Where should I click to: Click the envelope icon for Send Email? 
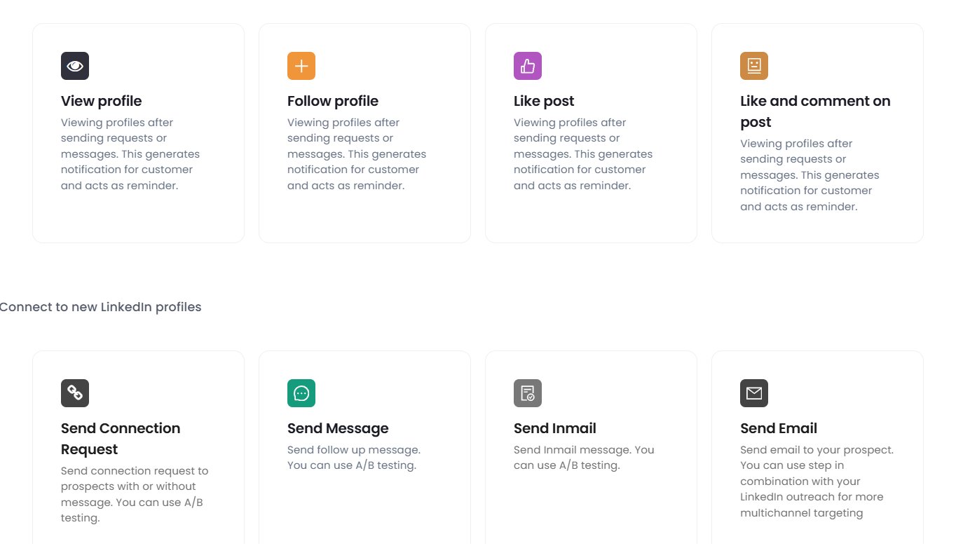pyautogui.click(x=753, y=393)
